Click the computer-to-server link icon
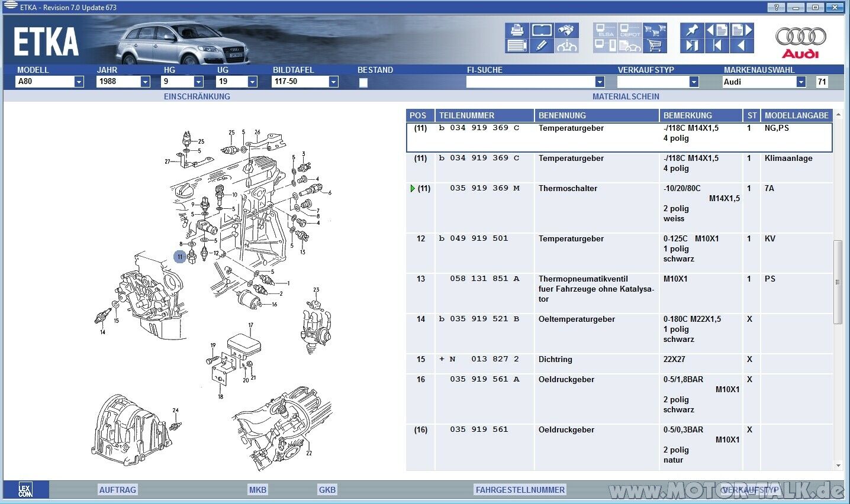 click(606, 46)
